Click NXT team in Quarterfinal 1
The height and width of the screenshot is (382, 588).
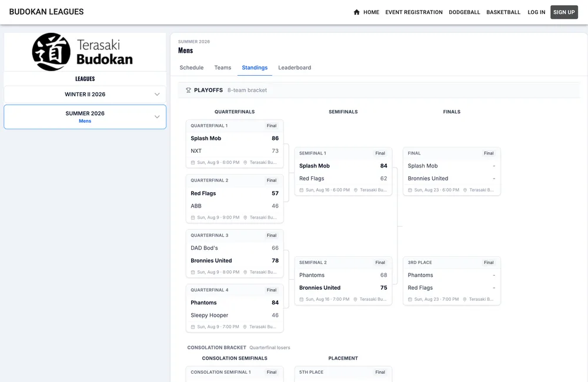(196, 151)
